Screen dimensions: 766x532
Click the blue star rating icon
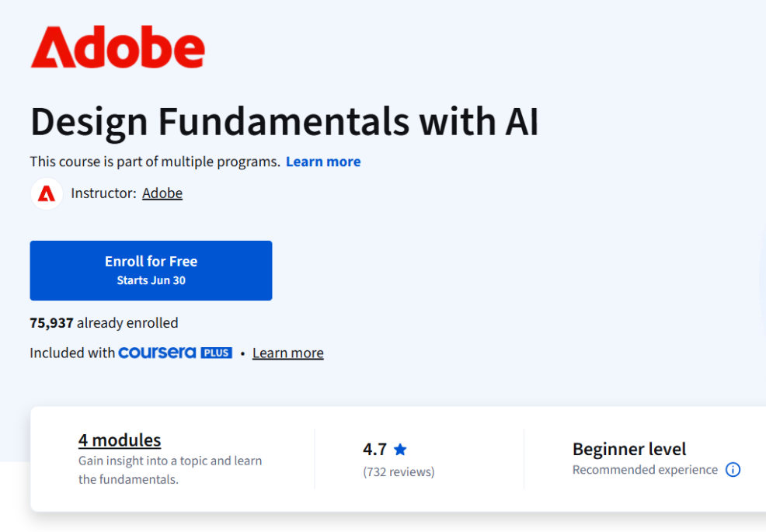[x=400, y=449]
